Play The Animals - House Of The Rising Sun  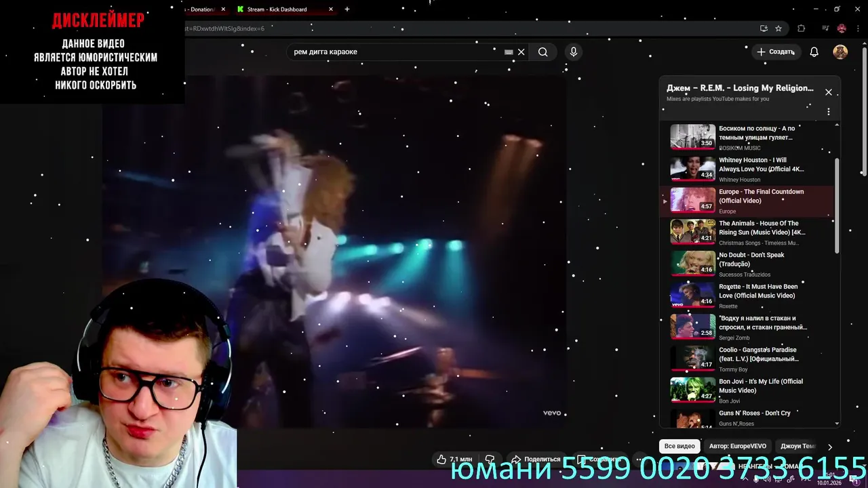(x=747, y=232)
